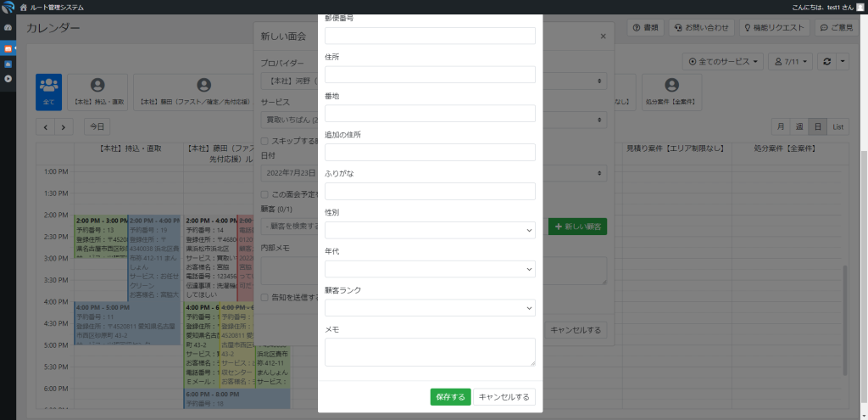Click the 住所 input field
Image resolution: width=868 pixels, height=420 pixels.
coord(430,75)
